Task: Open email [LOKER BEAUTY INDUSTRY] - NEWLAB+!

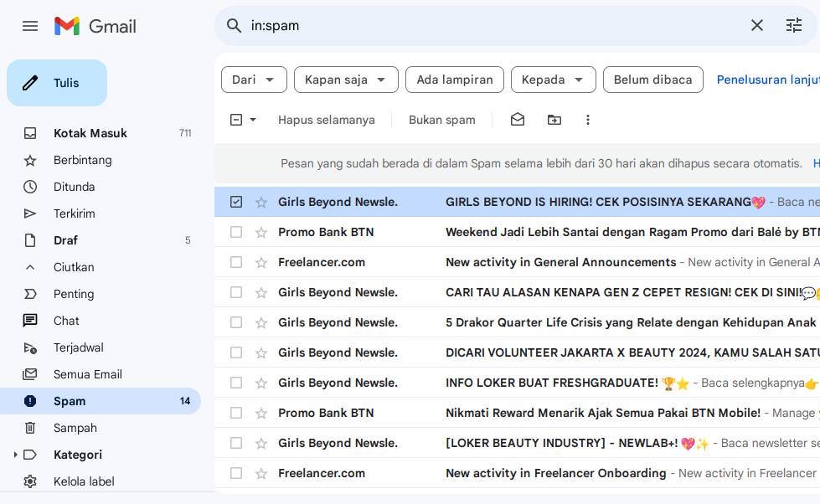Action: coord(517,443)
